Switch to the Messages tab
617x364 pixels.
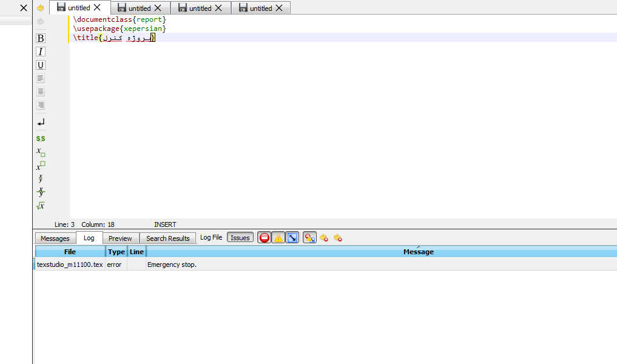coord(55,238)
